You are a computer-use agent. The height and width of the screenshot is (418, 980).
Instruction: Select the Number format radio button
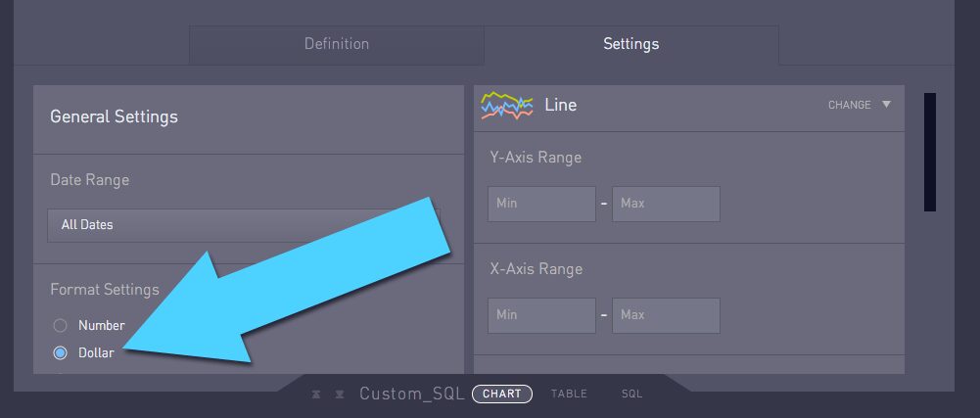(x=60, y=325)
